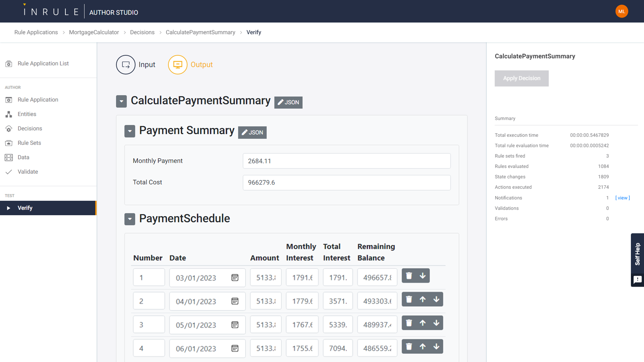Screen dimensions: 644x362
Task: Click the Apply Decision button
Action: 521,78
